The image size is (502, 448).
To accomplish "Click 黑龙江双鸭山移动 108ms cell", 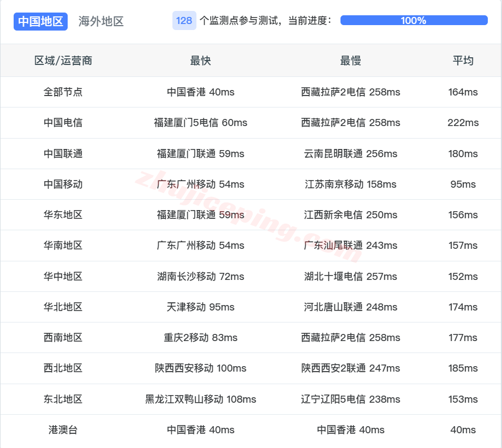I will click(x=200, y=399).
